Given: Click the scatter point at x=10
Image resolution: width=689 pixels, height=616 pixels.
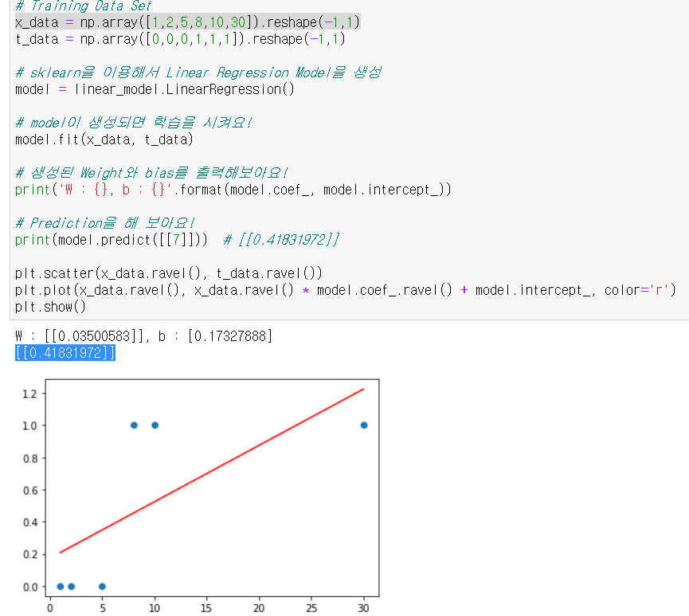Looking at the screenshot, I should (155, 426).
